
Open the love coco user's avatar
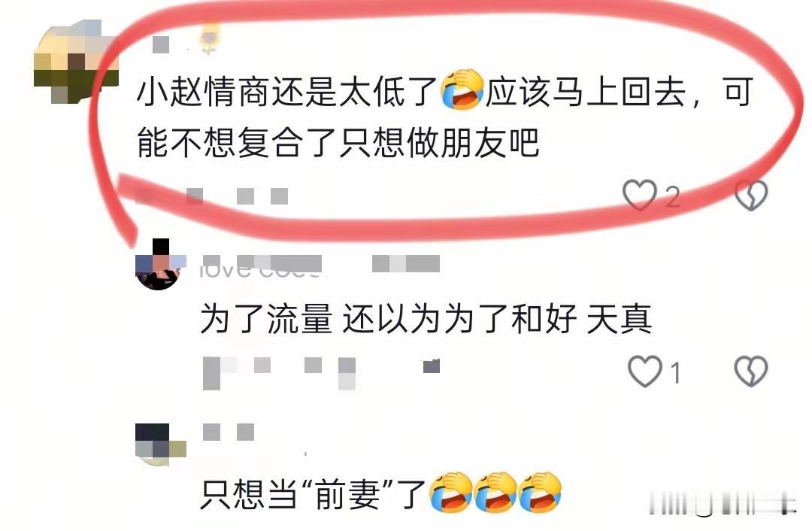[x=160, y=264]
